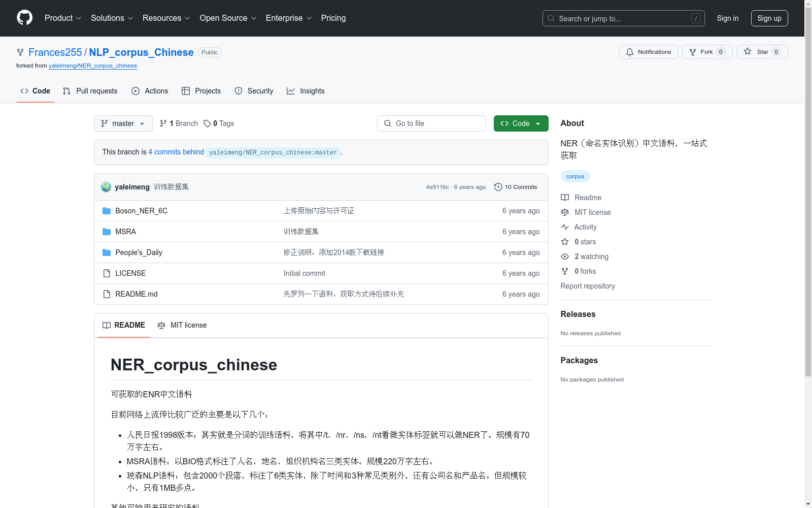Image resolution: width=812 pixels, height=508 pixels.
Task: Open the Frances255 user profile
Action: pos(55,52)
